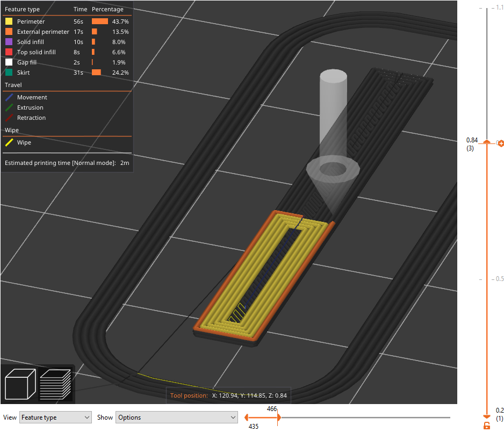Click Gap fill percentage 1.9%
This screenshot has height=432, width=504.
pos(119,62)
